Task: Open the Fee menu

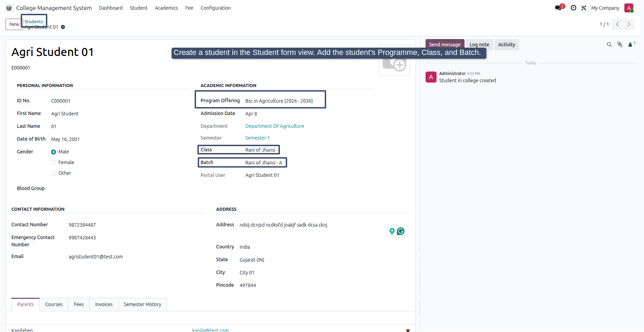Action: click(x=189, y=8)
